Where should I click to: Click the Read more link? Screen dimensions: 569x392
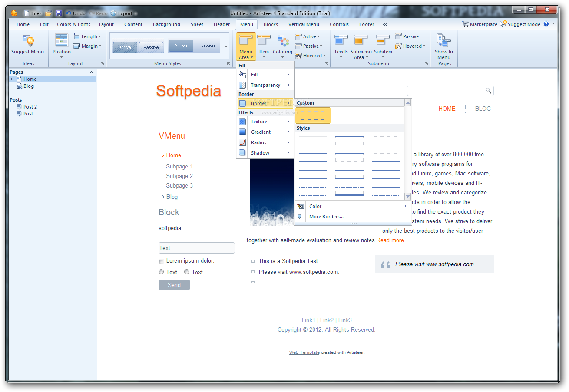[x=390, y=240]
